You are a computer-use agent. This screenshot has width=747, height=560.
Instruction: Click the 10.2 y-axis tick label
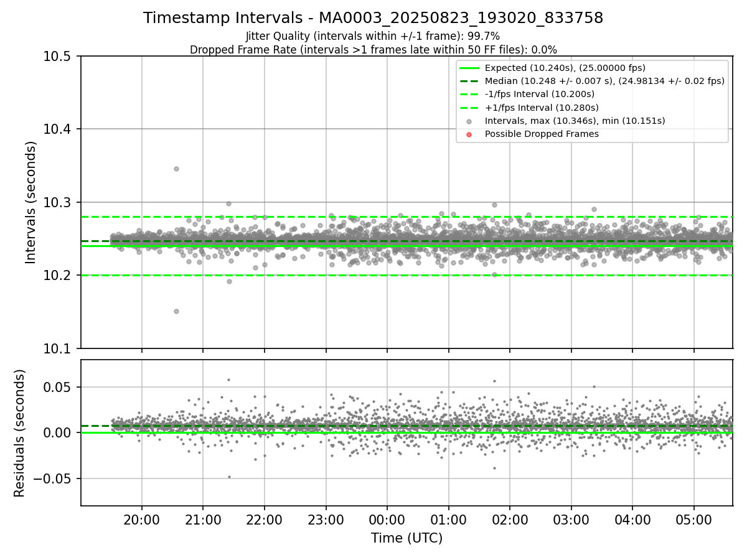pyautogui.click(x=58, y=276)
